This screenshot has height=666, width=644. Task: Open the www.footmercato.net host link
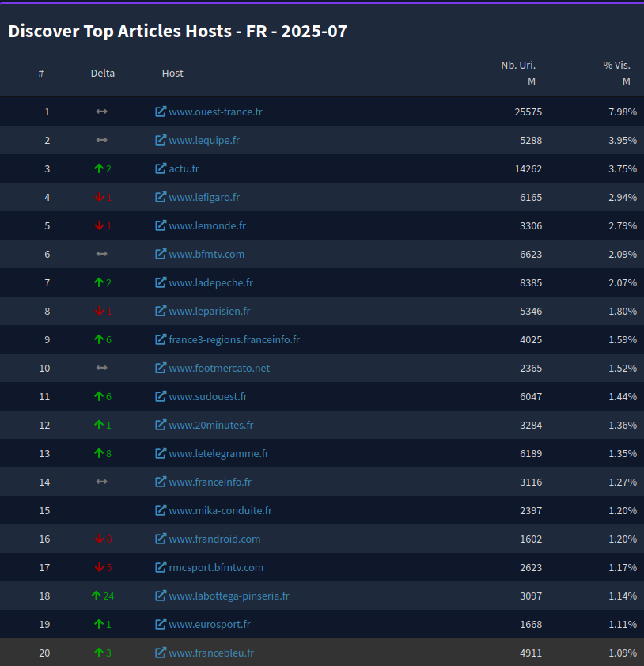pyautogui.click(x=219, y=368)
